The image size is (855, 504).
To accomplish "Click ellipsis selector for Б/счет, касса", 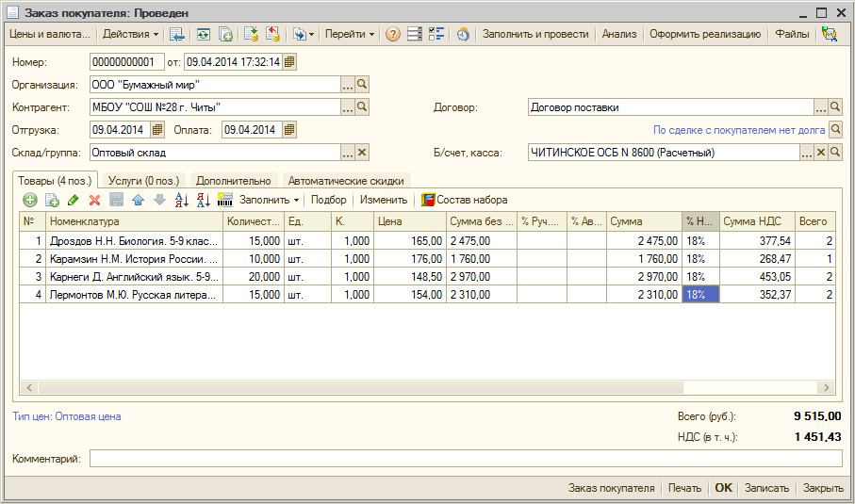I will click(807, 153).
